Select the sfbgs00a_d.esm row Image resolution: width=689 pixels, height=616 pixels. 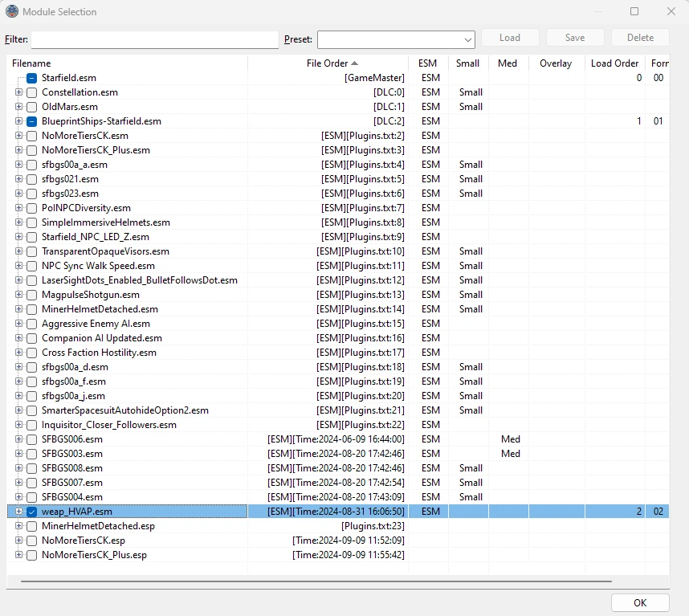[338, 367]
